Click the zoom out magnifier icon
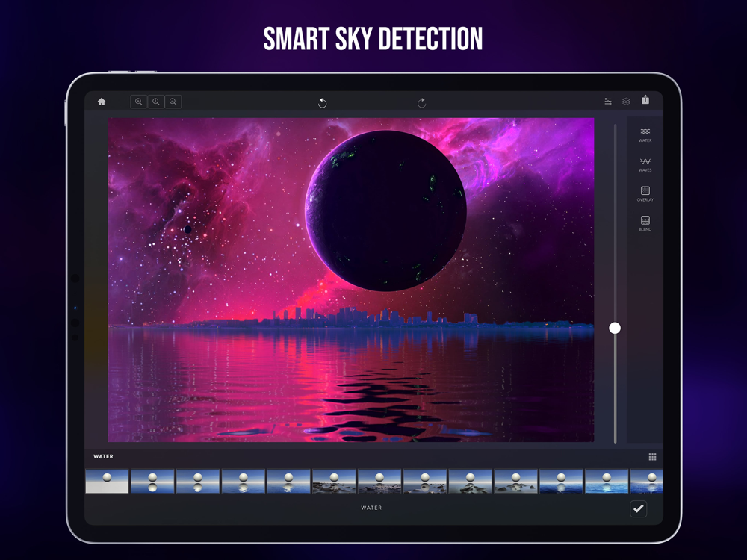The image size is (747, 560). pos(173,102)
